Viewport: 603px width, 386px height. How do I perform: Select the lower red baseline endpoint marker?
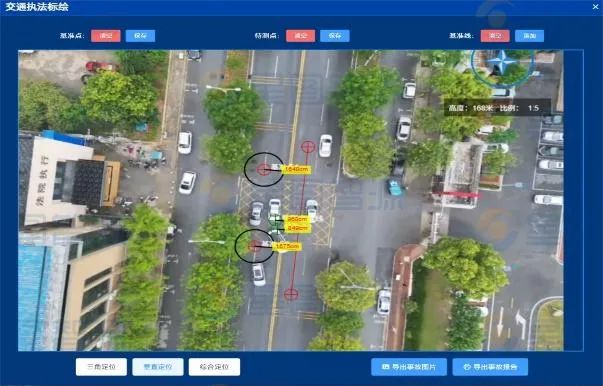pyautogui.click(x=291, y=294)
